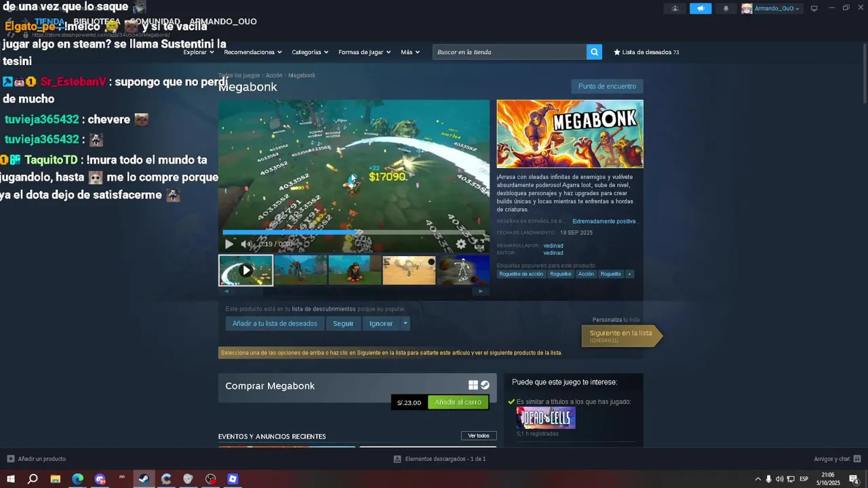Open Punto de encuentro community hub
Screen dimensions: 868x488
point(607,86)
